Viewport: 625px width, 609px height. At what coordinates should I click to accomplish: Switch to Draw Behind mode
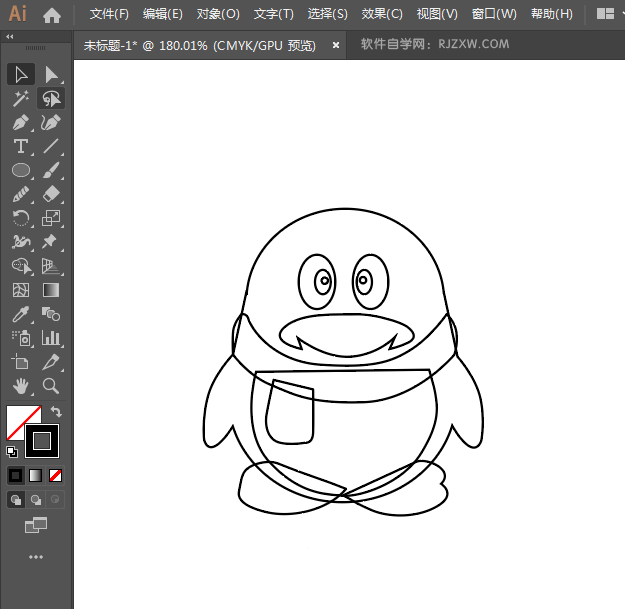(35, 499)
